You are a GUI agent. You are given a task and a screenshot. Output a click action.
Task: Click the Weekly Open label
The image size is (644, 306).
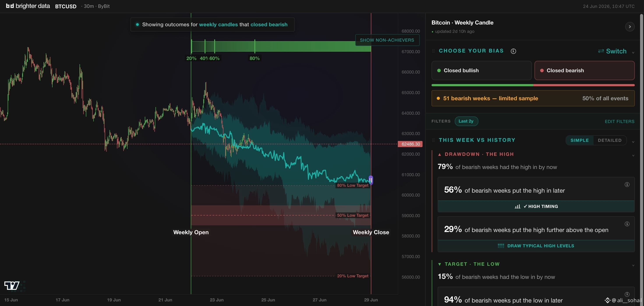click(191, 232)
